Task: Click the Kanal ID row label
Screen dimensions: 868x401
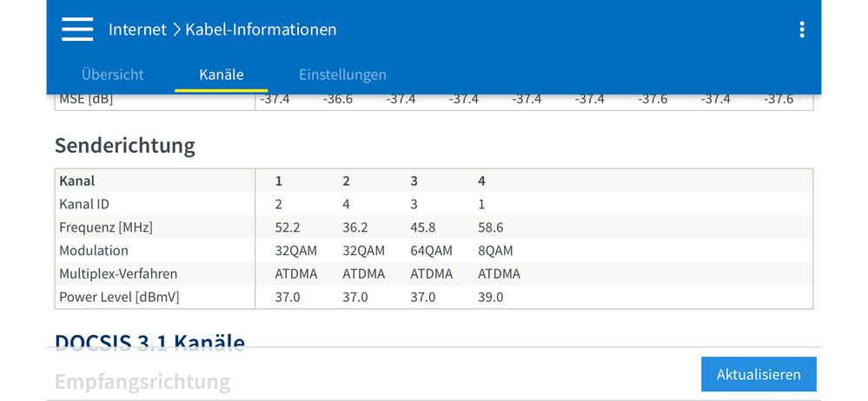Action: coord(83,204)
